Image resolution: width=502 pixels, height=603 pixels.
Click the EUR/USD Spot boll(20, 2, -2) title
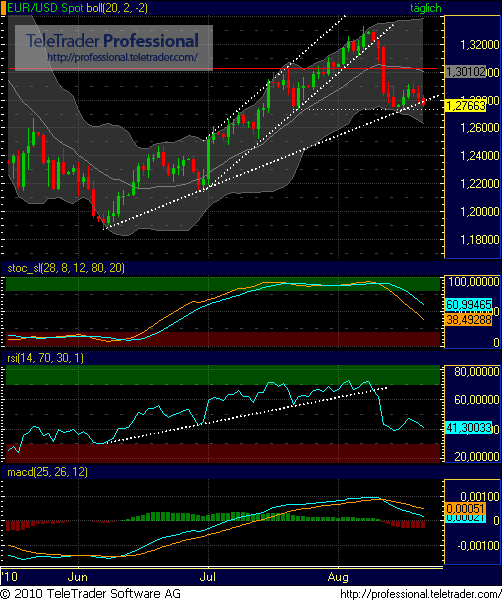77,8
